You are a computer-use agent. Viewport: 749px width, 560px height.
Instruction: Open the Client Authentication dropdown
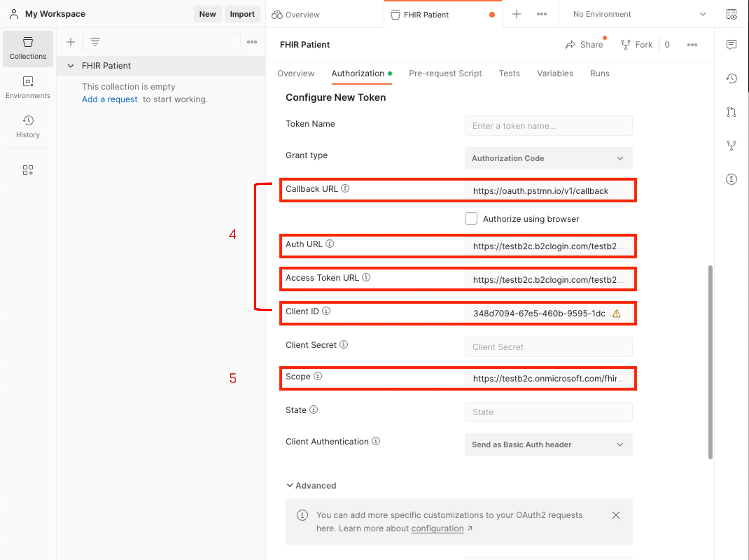(x=549, y=444)
